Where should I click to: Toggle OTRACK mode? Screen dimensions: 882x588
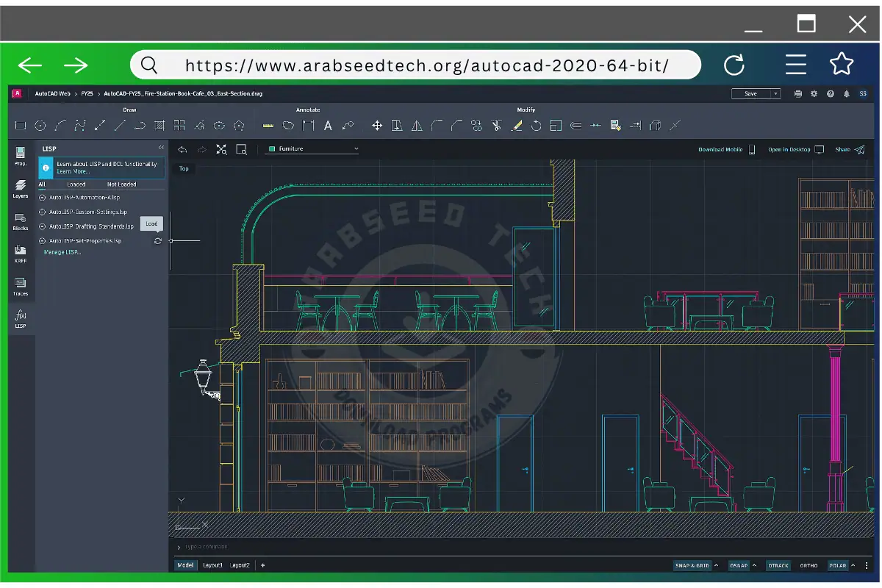[778, 565]
